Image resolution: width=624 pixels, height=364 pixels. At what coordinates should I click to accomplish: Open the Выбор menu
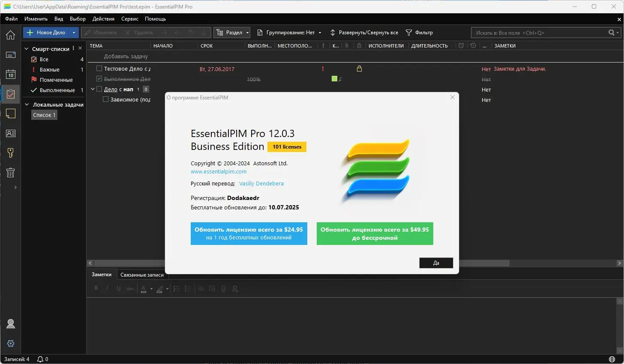[x=78, y=19]
